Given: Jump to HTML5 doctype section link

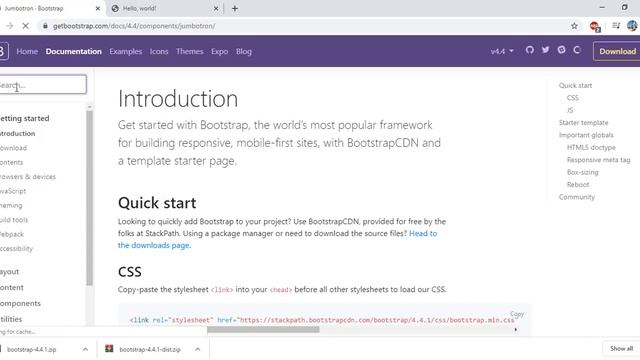Looking at the screenshot, I should [591, 147].
